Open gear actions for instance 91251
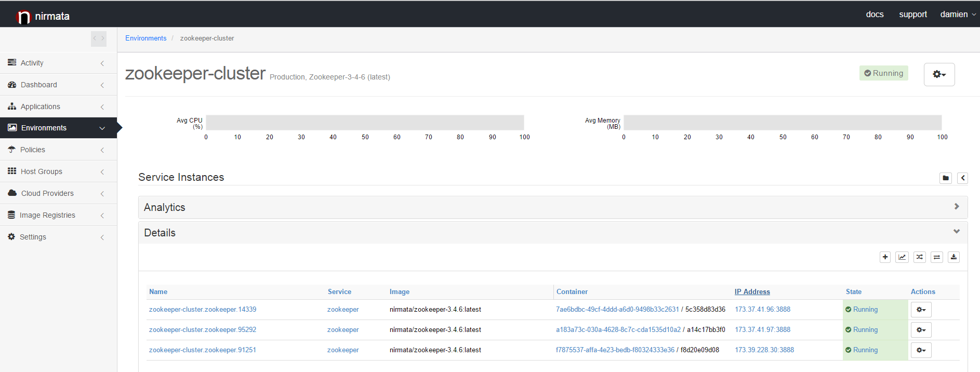This screenshot has width=980, height=372. click(921, 350)
